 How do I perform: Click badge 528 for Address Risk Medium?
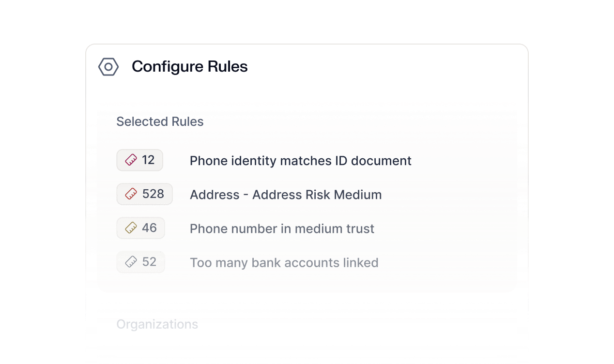click(x=144, y=194)
